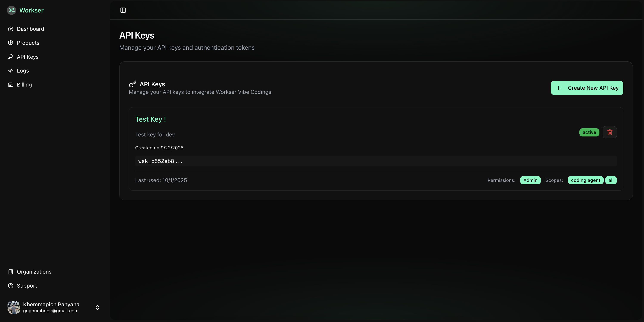Open the Khemmapich Panyana profile menu
644x322 pixels.
(x=51, y=308)
